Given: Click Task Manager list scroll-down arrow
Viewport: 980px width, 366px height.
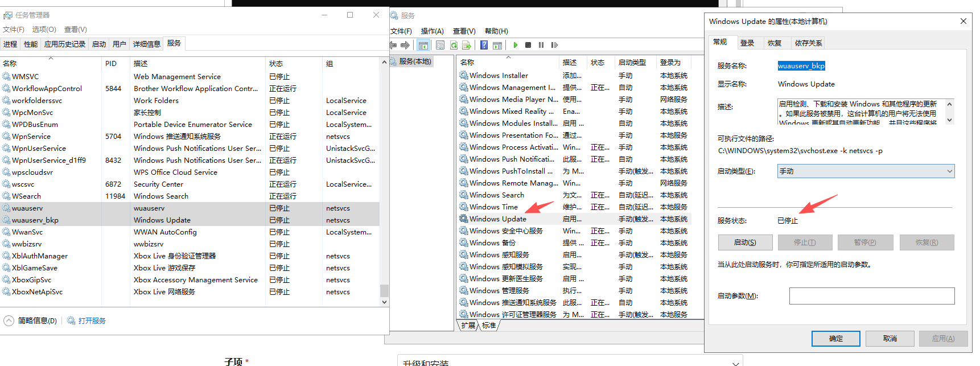Looking at the screenshot, I should 384,302.
